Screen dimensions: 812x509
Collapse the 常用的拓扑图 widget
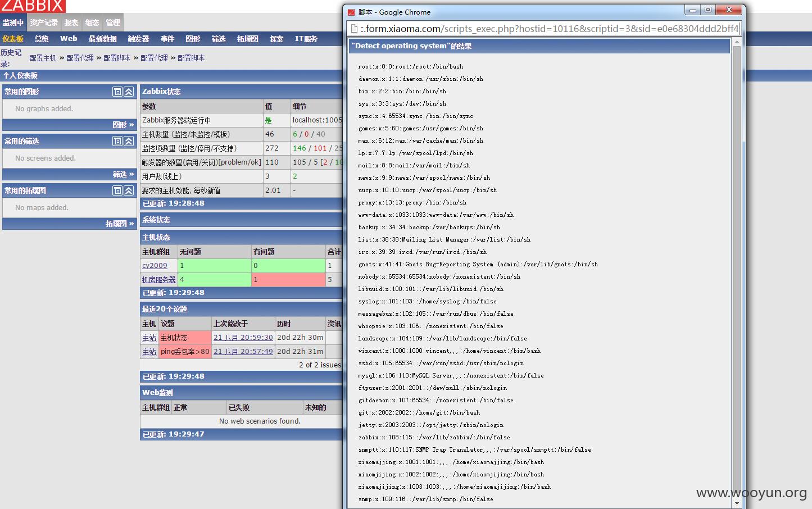tap(129, 190)
